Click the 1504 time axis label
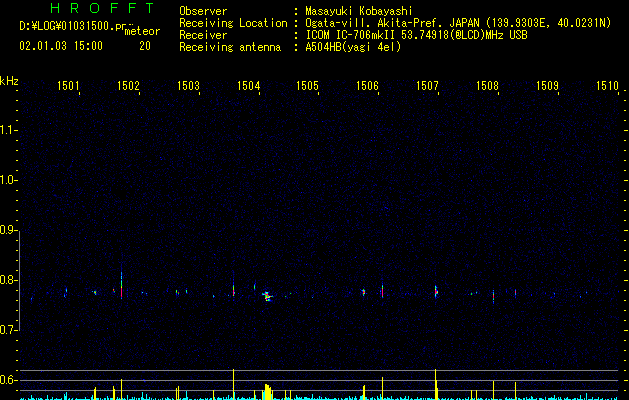Viewport: 629px width, 400px height. pos(248,85)
